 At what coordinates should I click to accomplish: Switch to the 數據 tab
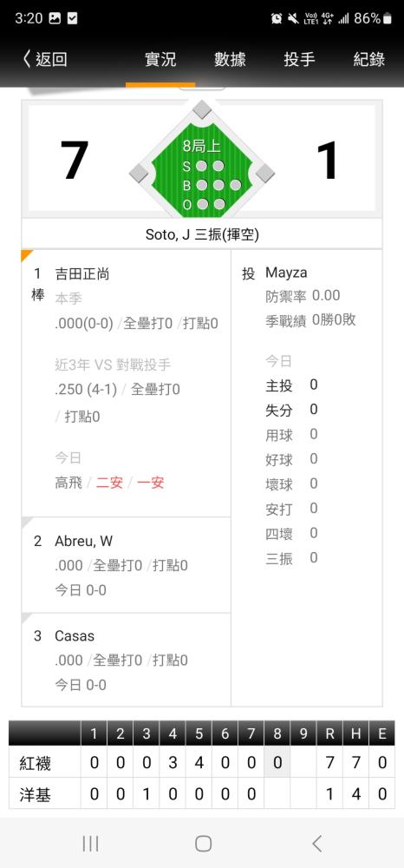pyautogui.click(x=230, y=59)
